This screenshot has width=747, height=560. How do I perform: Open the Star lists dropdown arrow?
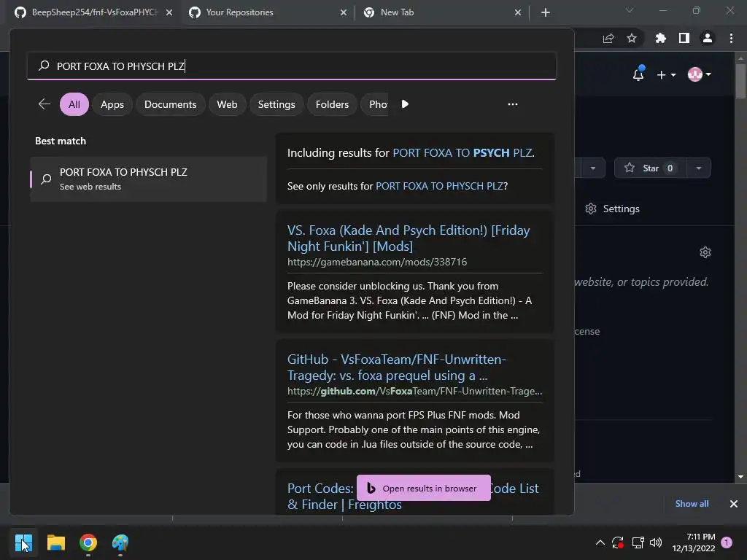coord(699,168)
